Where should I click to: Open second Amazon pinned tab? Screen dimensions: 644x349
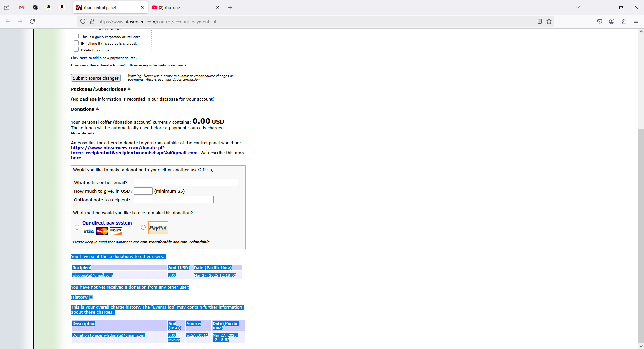(x=62, y=7)
